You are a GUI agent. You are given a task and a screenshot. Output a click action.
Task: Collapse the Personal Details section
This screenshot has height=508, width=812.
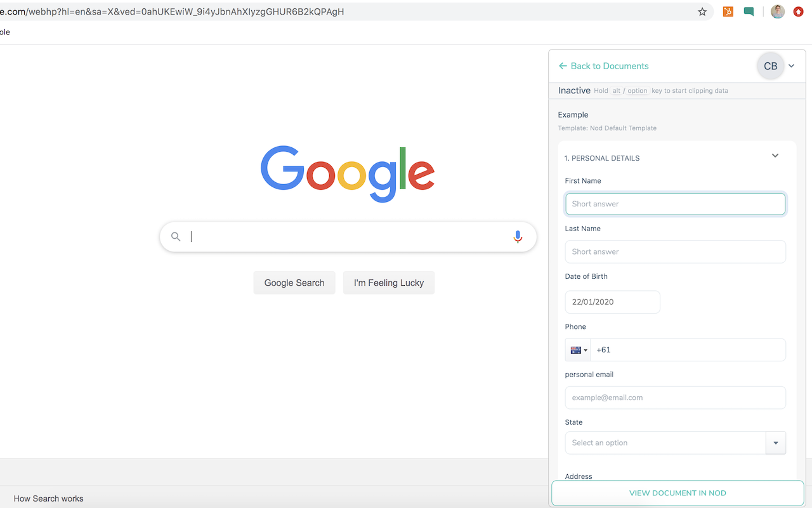(775, 156)
